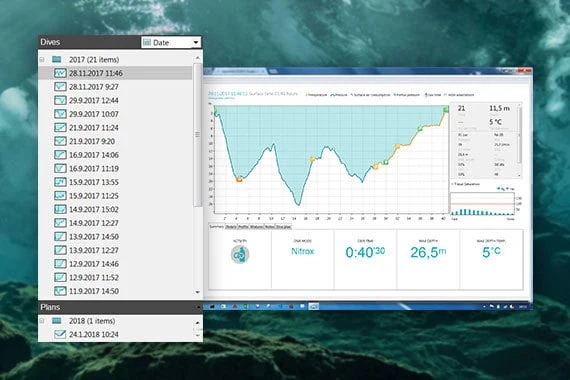Screen dimensions: 570x380
Task: Toggle the Partial pressure overlay
Action: (x=407, y=95)
